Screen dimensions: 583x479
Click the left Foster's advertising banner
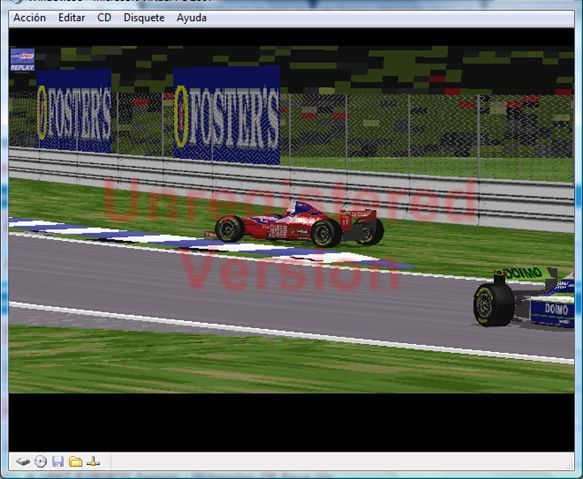(x=74, y=111)
